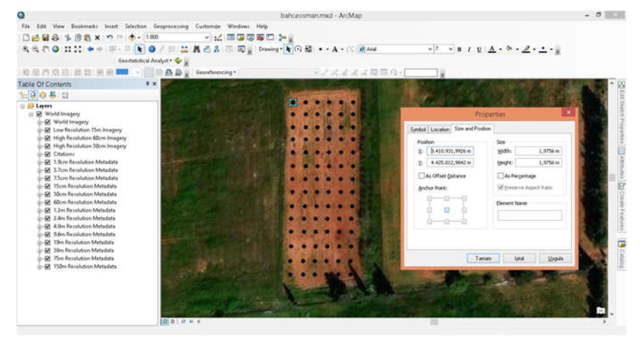644x349 pixels.
Task: Open the font color picker
Action: coord(500,50)
